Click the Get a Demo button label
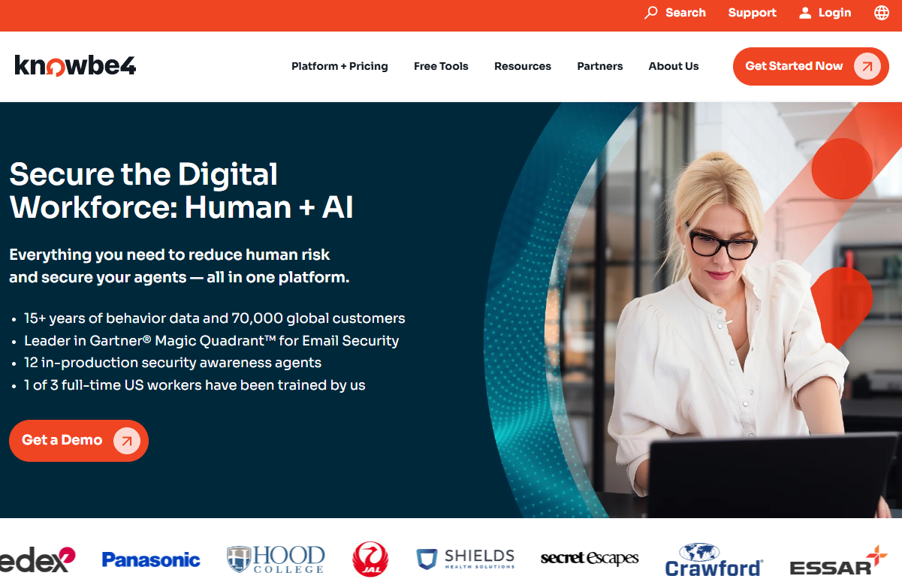 coord(62,441)
